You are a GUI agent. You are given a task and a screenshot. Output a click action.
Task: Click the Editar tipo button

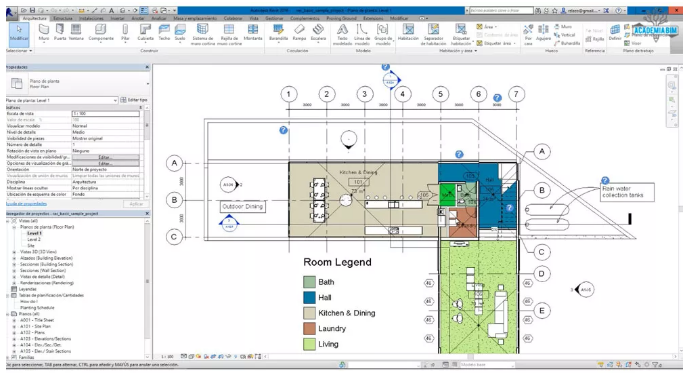pos(134,100)
